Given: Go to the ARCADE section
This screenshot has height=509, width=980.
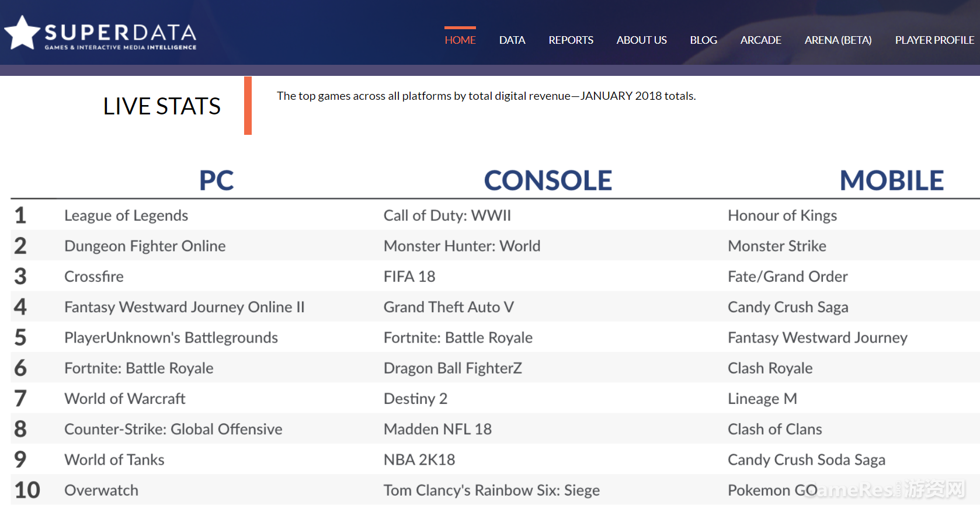Looking at the screenshot, I should click(x=760, y=40).
